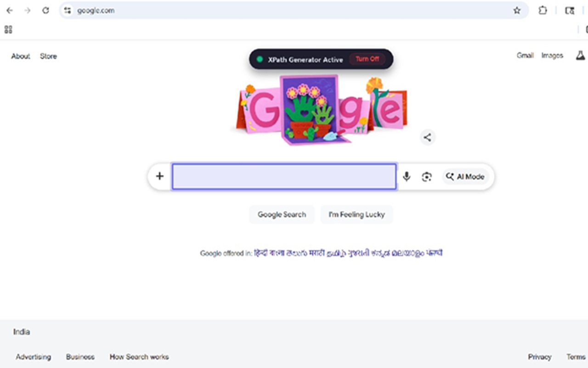
Task: Click the plus icon in the search box
Action: point(159,176)
